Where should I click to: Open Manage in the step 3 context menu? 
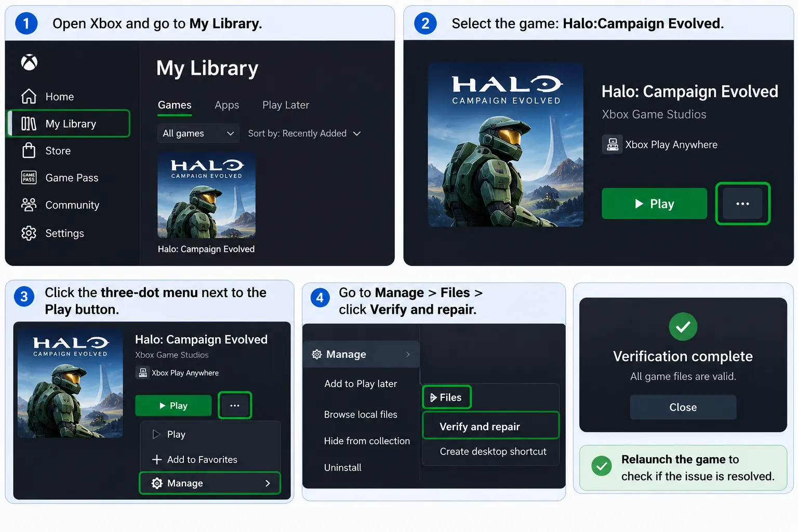pos(210,483)
